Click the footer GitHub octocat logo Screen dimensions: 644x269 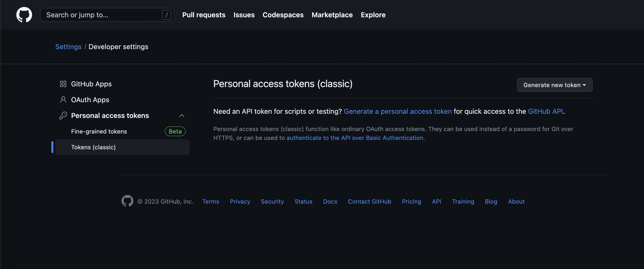127,201
